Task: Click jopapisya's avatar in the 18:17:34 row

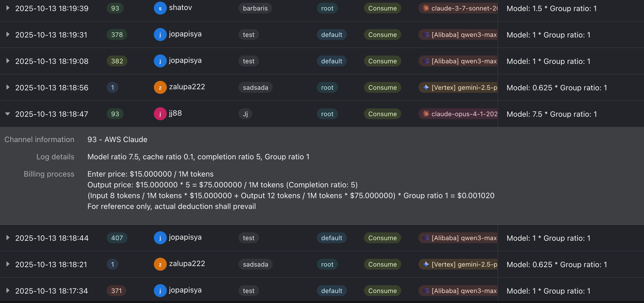Action: tap(160, 291)
